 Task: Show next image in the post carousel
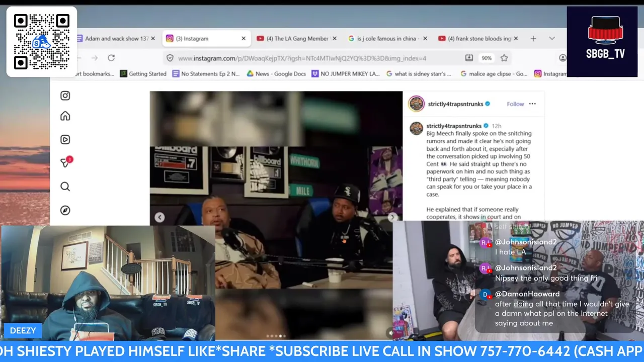(393, 217)
